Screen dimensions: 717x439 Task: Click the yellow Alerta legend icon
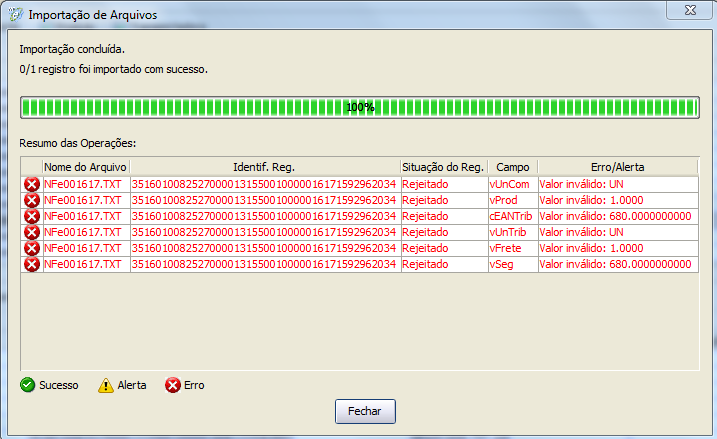pos(106,385)
